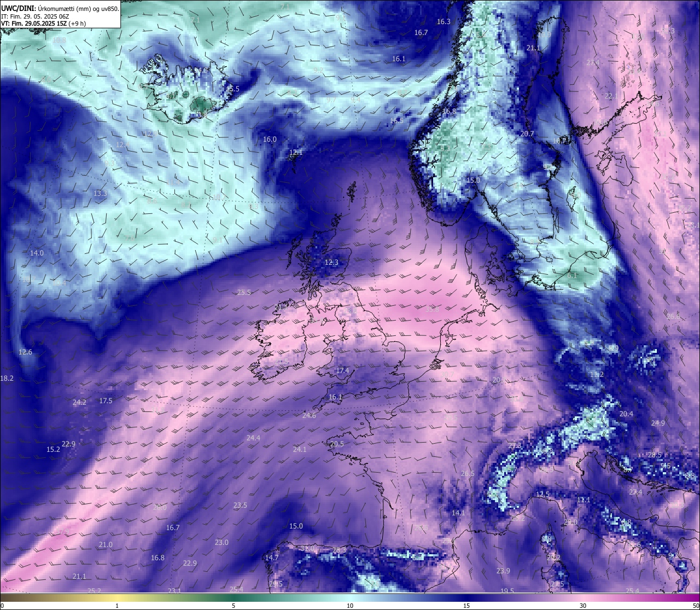Click the map value 25.2 at the bottom left
Screen dimensions: 700x610
[94, 591]
